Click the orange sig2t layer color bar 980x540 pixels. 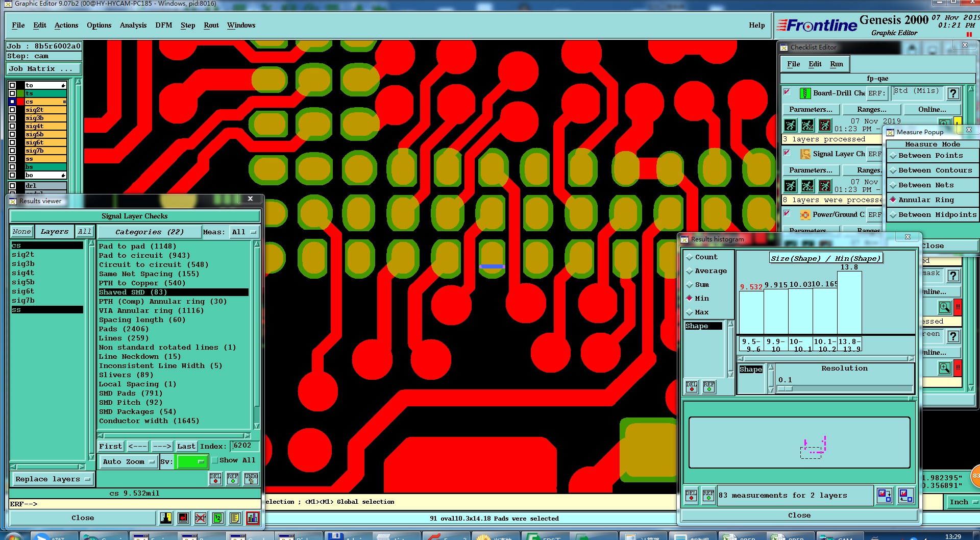pyautogui.click(x=46, y=110)
